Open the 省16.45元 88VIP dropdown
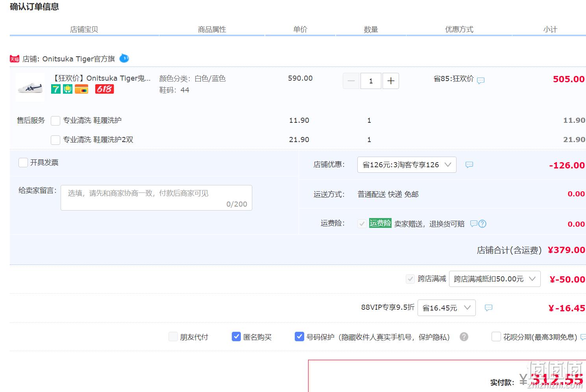586x392 pixels. pos(447,308)
